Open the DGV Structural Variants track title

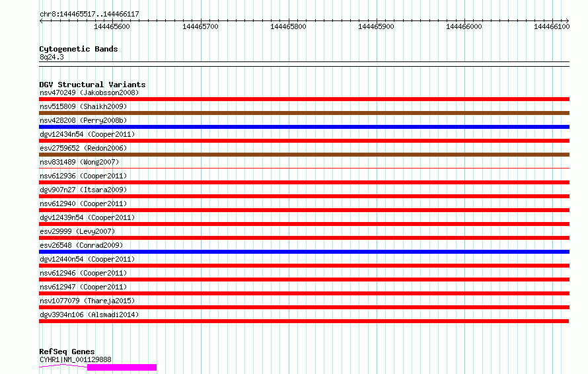click(92, 85)
